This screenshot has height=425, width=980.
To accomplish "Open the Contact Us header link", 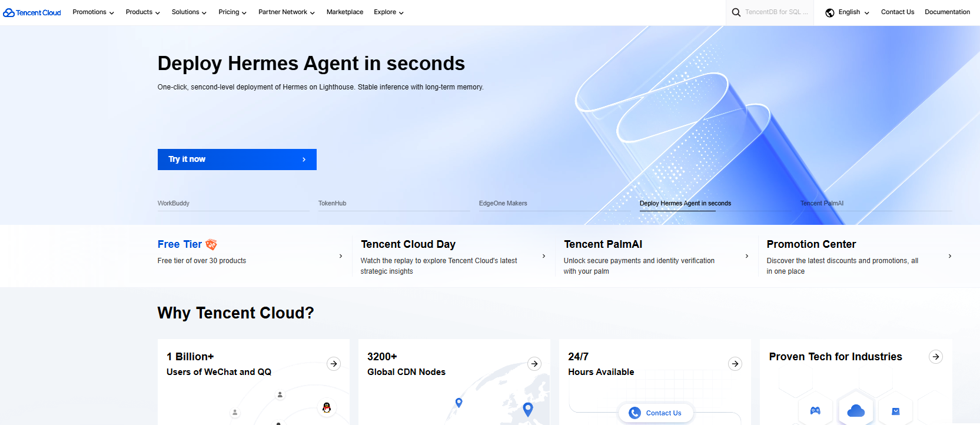I will coord(898,12).
